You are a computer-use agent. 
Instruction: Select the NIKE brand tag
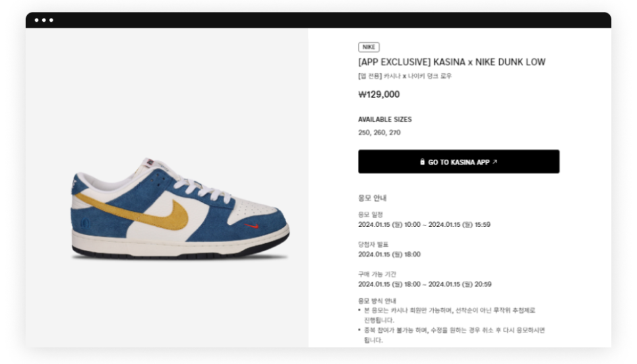click(x=369, y=47)
